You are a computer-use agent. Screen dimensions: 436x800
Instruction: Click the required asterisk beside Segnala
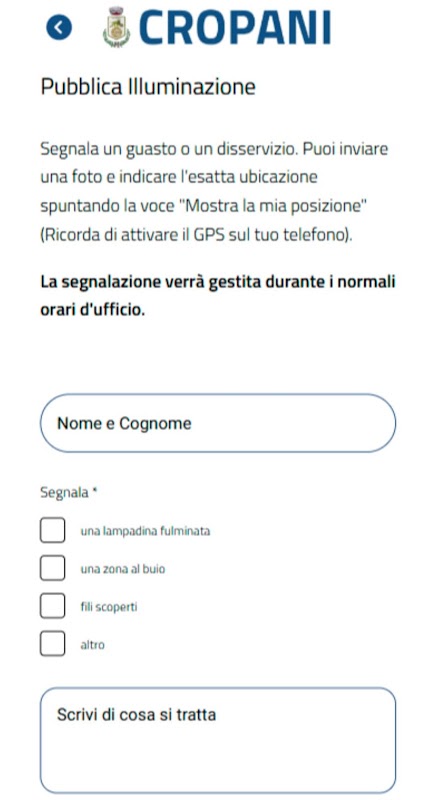pos(94,491)
